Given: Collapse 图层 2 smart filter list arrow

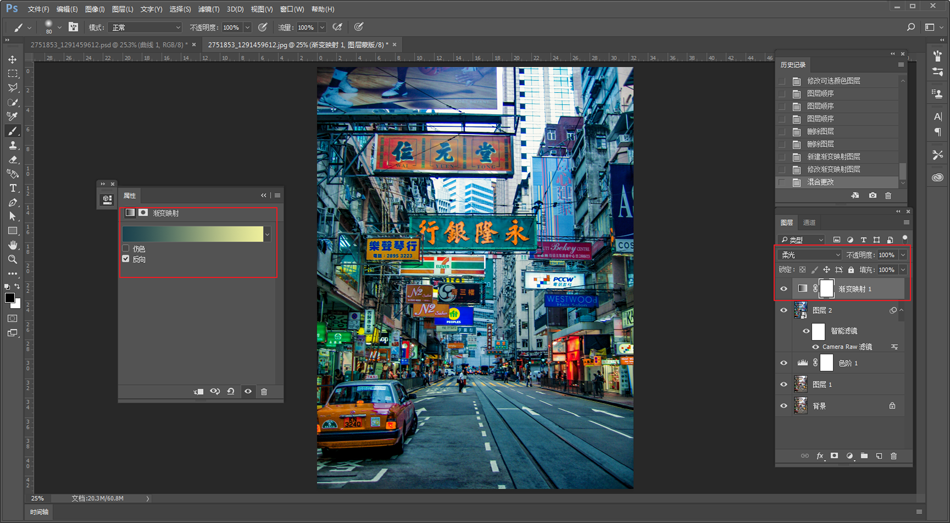Looking at the screenshot, I should 901,310.
